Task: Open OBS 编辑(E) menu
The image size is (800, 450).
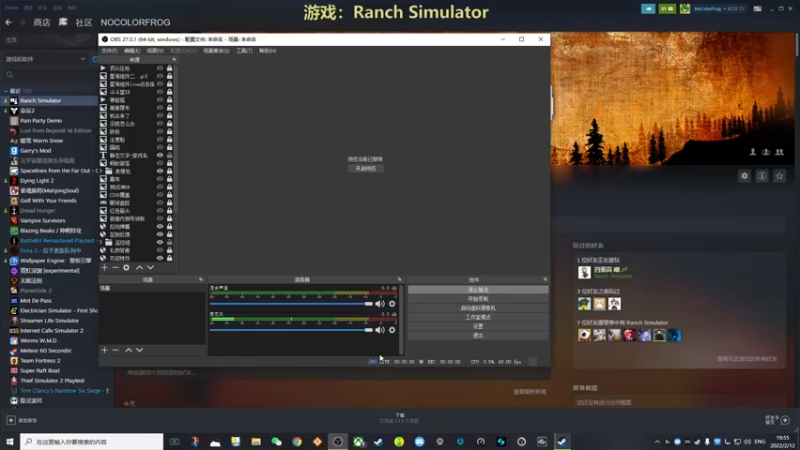Action: [x=132, y=51]
